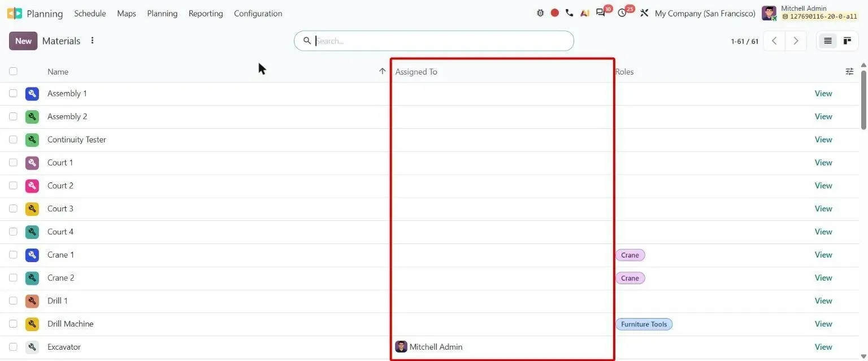The height and width of the screenshot is (361, 868).
Task: Click the Assembly 1 wrench icon
Action: point(32,94)
